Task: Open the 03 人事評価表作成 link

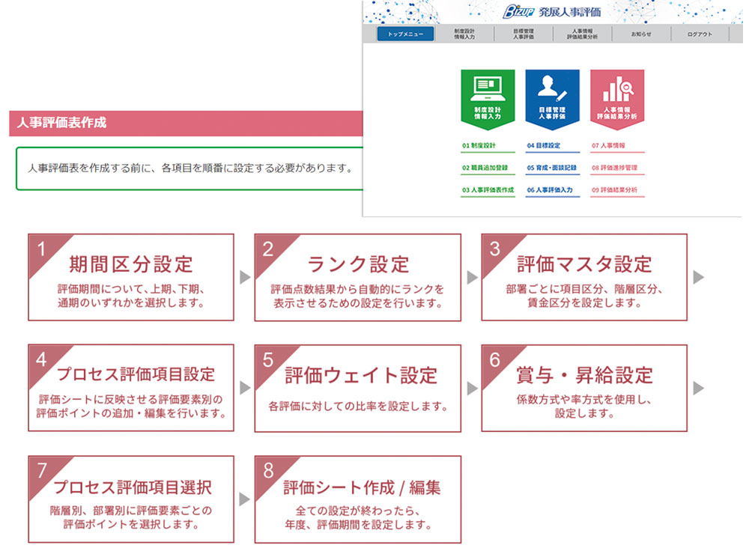Action: pyautogui.click(x=488, y=190)
